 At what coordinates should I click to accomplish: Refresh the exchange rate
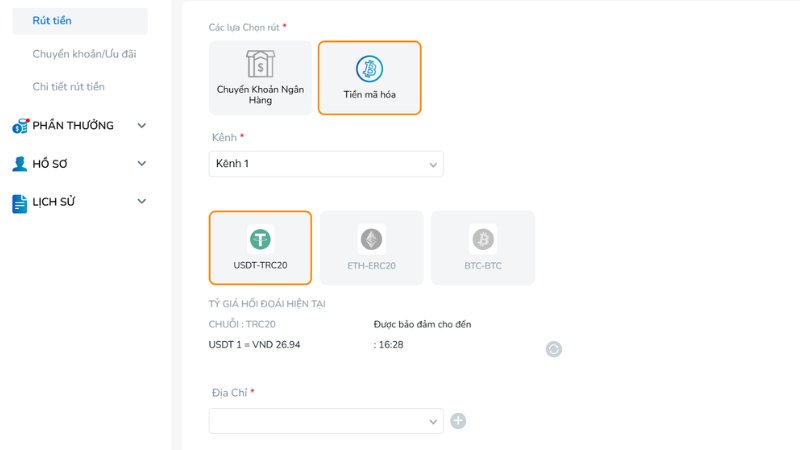click(554, 349)
